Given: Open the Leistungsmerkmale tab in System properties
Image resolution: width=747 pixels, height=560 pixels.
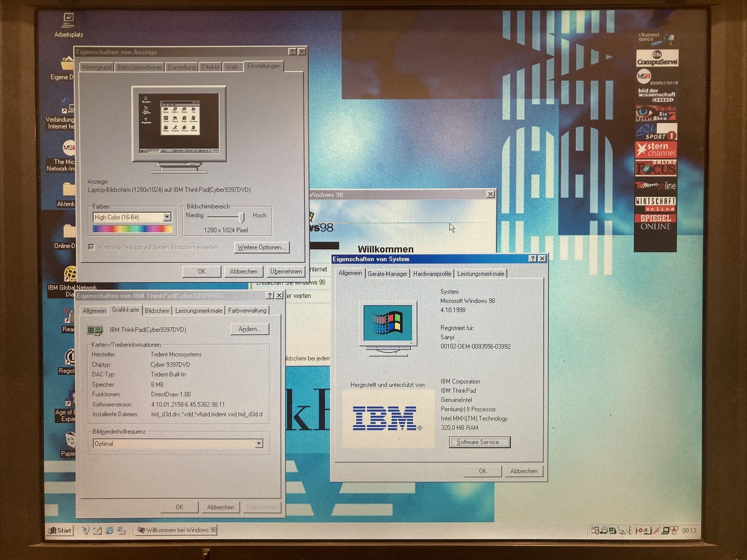Looking at the screenshot, I should 481,274.
